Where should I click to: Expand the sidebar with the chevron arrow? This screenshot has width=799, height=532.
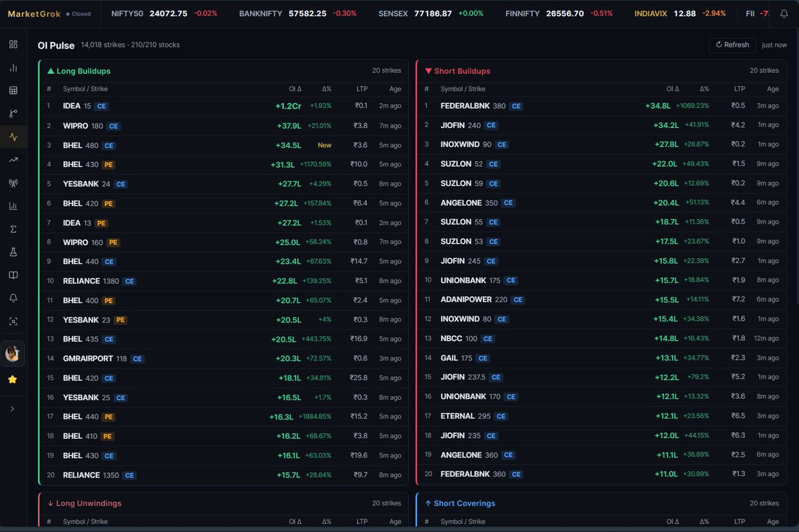[x=13, y=409]
